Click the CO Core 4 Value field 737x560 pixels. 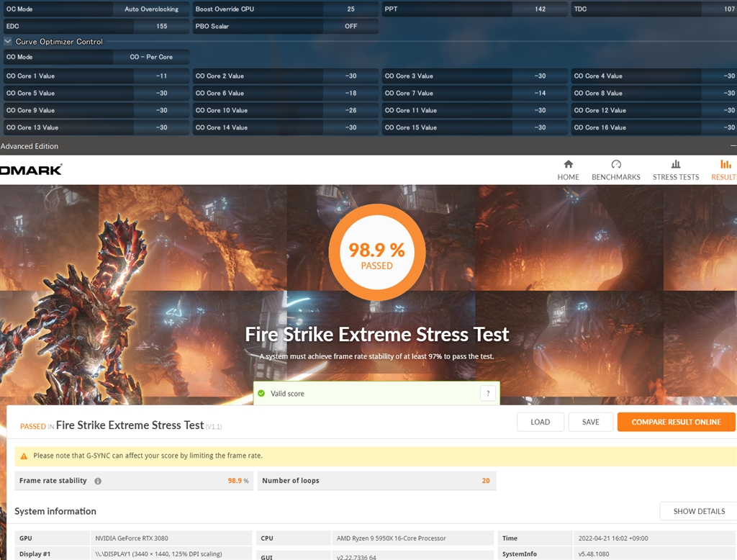pos(719,76)
